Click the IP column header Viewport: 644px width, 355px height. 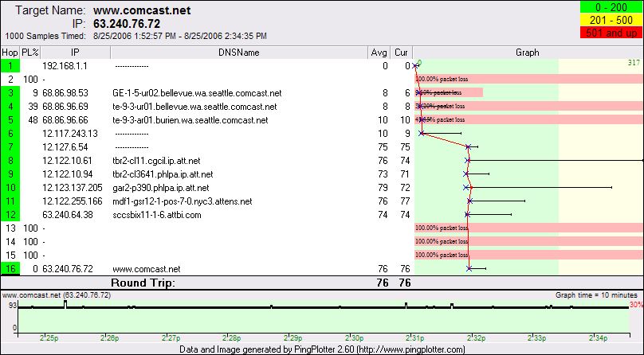tap(75, 53)
